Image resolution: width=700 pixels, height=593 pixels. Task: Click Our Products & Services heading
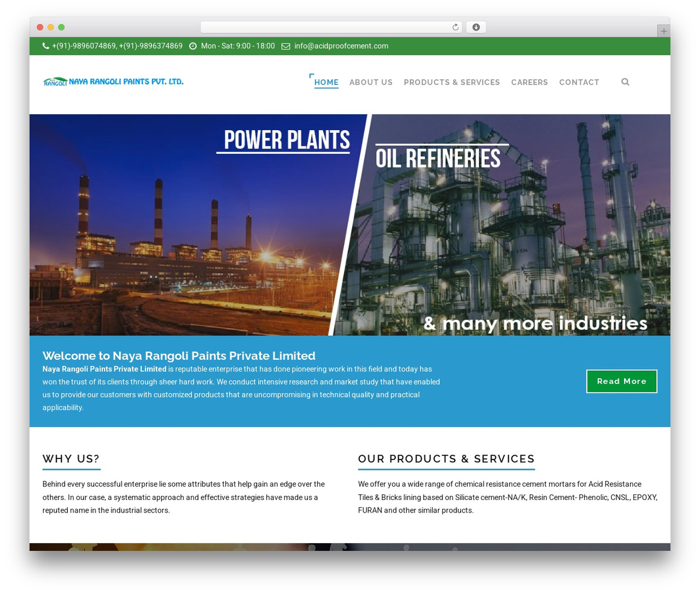click(x=446, y=459)
